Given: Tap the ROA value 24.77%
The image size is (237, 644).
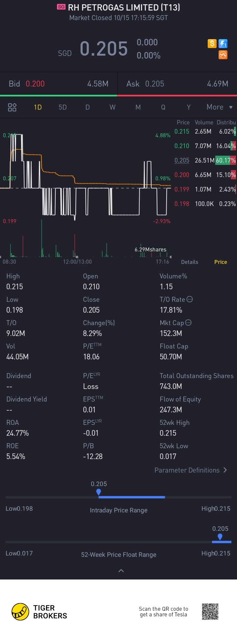Looking at the screenshot, I should [x=17, y=433].
